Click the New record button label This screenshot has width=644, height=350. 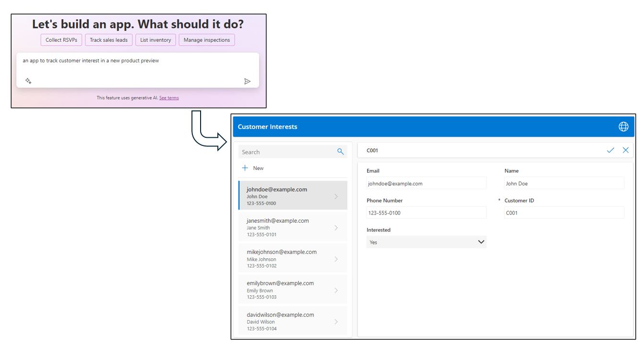pyautogui.click(x=258, y=168)
